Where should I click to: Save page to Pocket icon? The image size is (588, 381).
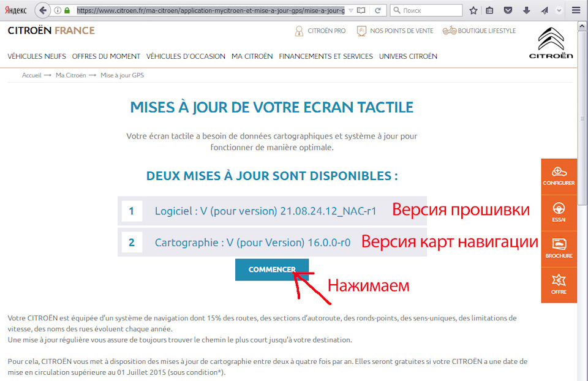pos(508,10)
